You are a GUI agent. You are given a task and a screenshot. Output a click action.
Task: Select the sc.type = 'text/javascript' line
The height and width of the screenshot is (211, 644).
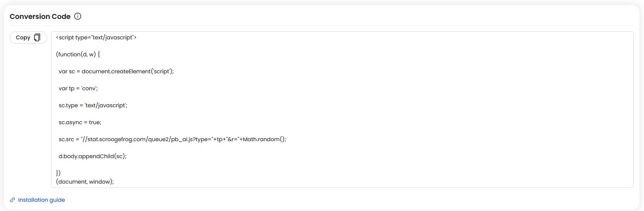(93, 105)
